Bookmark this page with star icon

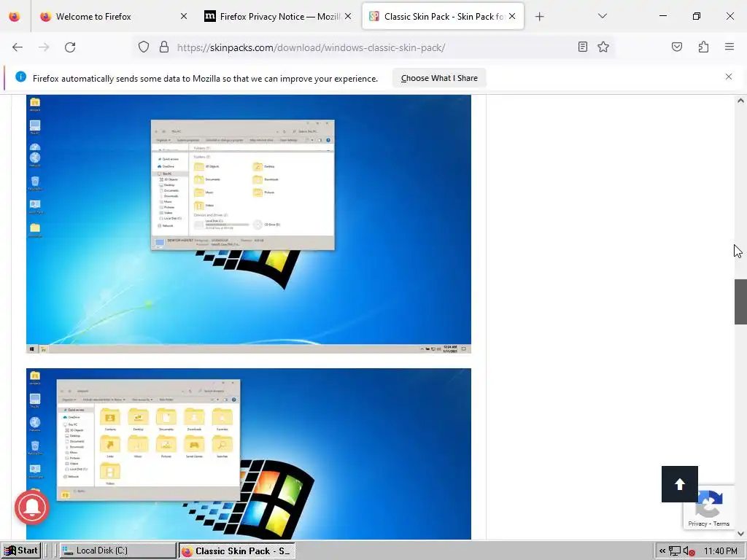click(x=603, y=47)
